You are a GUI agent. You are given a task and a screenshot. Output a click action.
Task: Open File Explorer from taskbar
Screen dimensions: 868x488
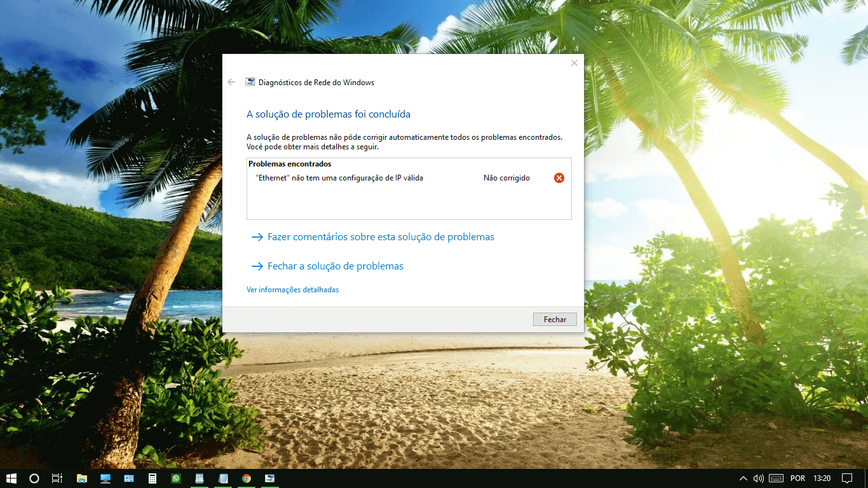coord(81,478)
